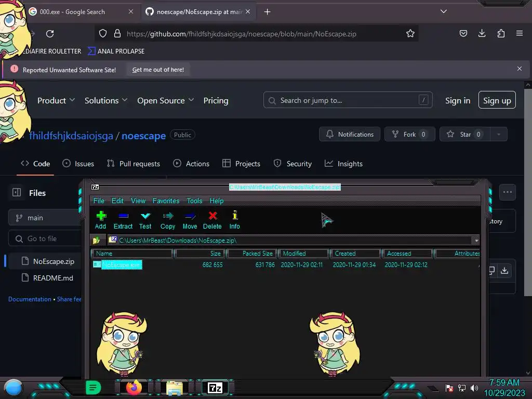The image size is (532, 399).
Task: Open the Firefox hamburger menu
Action: (x=520, y=33)
